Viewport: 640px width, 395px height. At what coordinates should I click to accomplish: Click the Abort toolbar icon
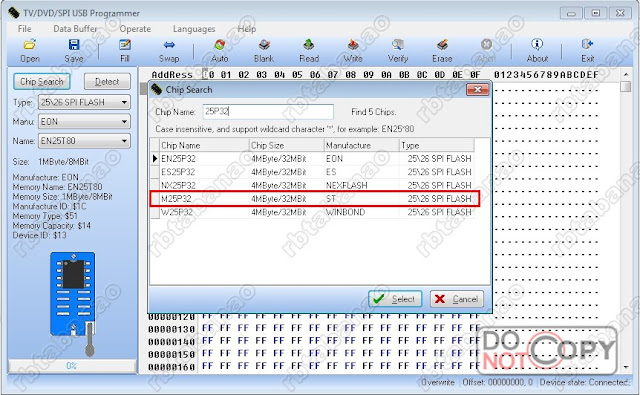[x=486, y=44]
